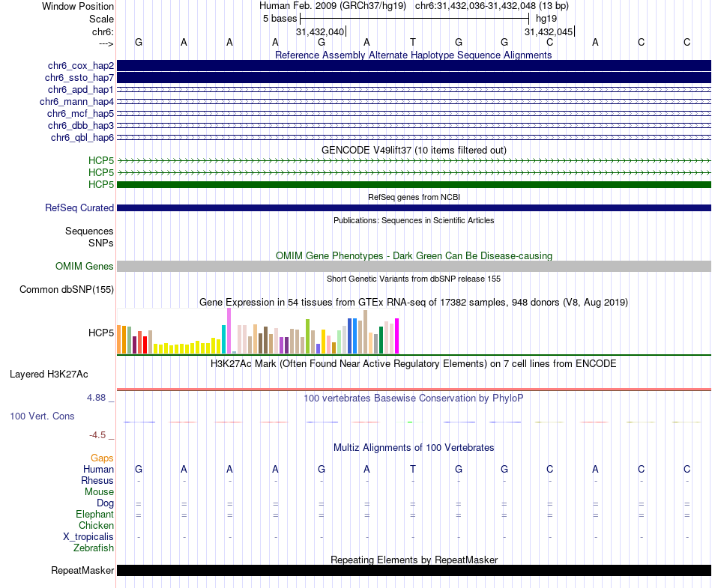Open Reference Assembly Alternate Haplotype Sequence Alignments title
Screen dimensions: 712x588
click(414, 55)
